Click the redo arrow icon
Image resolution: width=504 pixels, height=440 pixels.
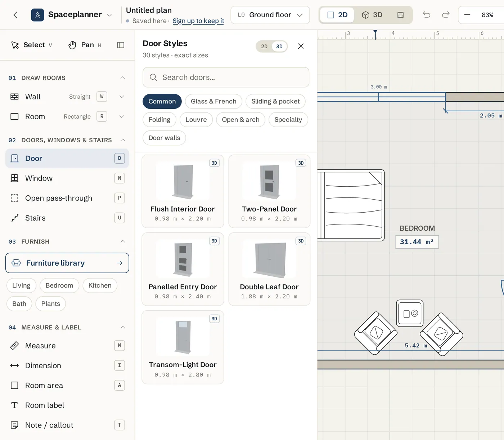[x=446, y=15]
